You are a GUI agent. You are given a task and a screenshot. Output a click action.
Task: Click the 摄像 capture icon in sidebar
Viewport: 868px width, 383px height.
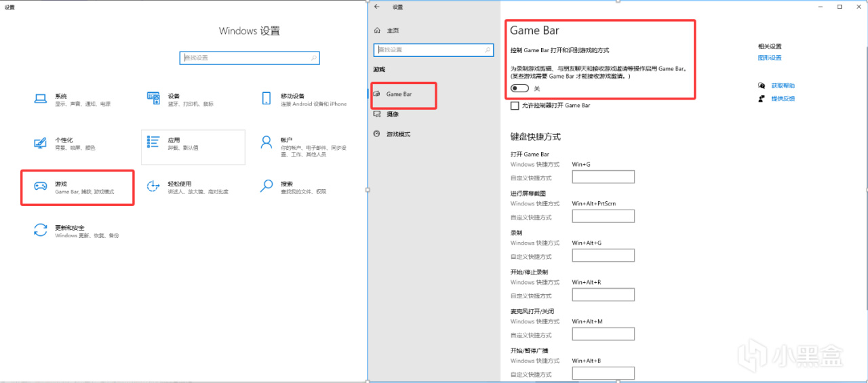(x=377, y=114)
